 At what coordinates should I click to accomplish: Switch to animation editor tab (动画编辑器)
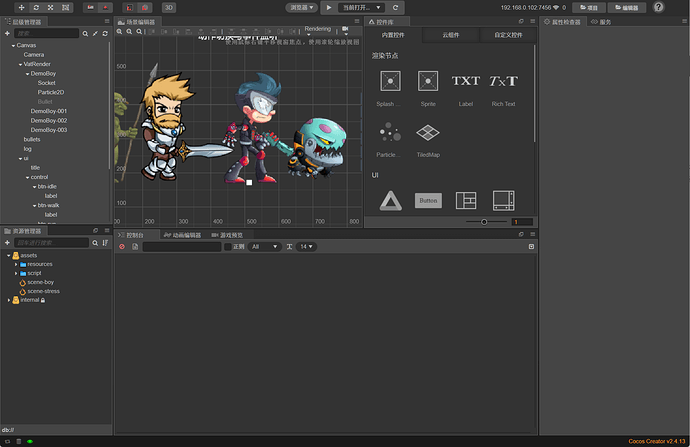click(x=182, y=235)
